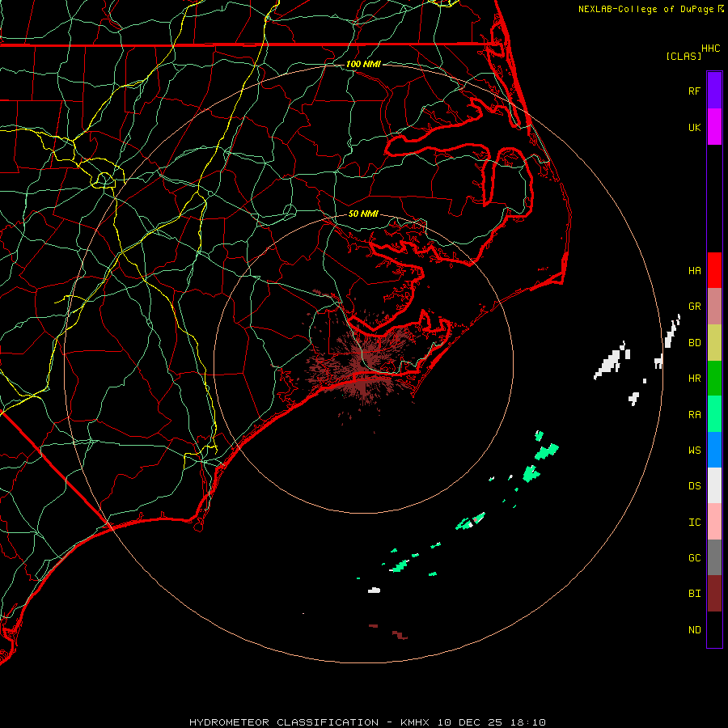
Task: Click the "HHC" product label
Action: pos(710,49)
